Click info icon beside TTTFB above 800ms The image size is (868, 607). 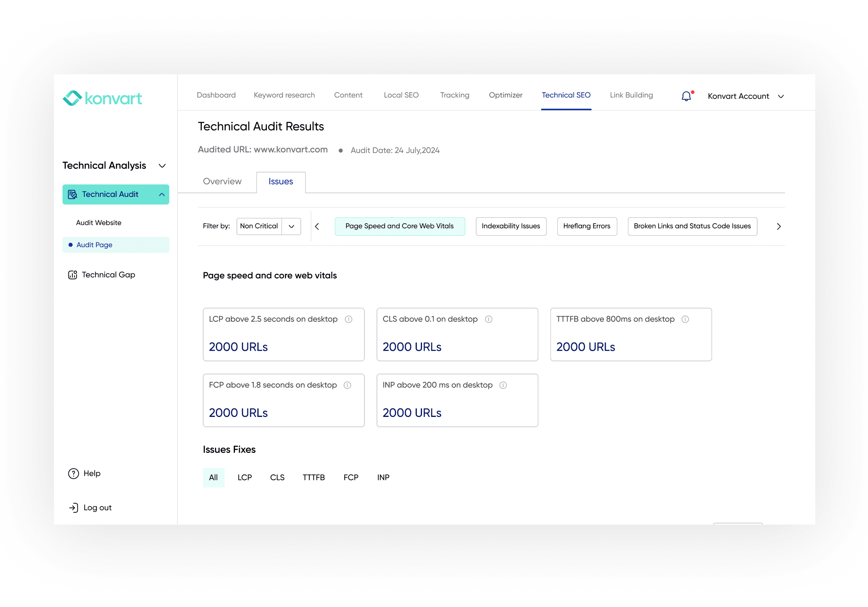pos(685,319)
